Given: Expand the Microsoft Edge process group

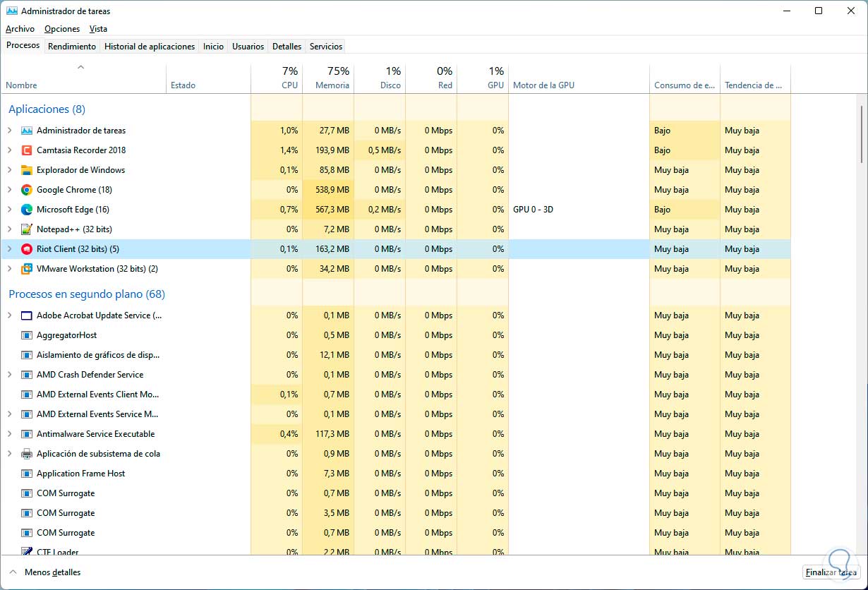Looking at the screenshot, I should click(10, 210).
